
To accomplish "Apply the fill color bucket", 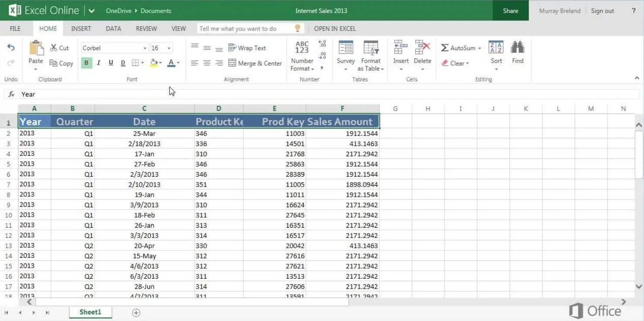I will tap(153, 63).
